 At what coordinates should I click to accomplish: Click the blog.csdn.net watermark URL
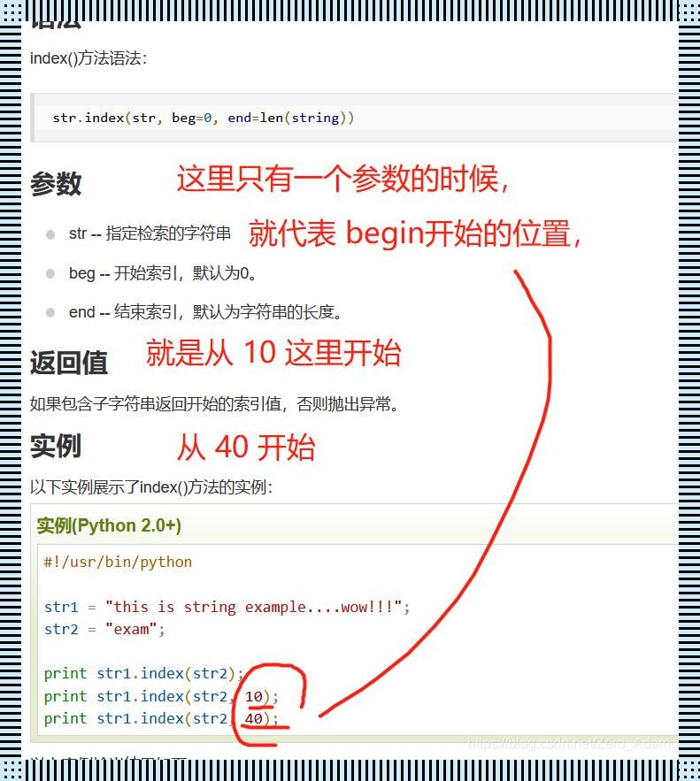pos(569,744)
